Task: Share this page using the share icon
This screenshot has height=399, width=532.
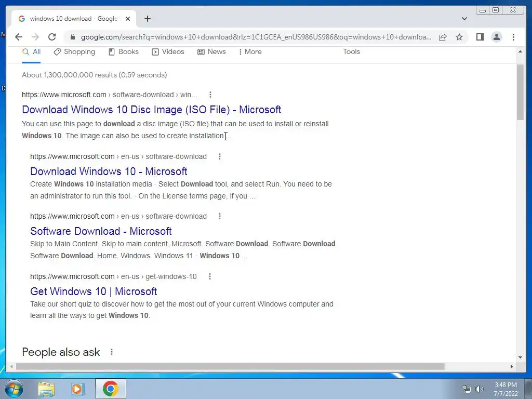Action: [x=443, y=37]
